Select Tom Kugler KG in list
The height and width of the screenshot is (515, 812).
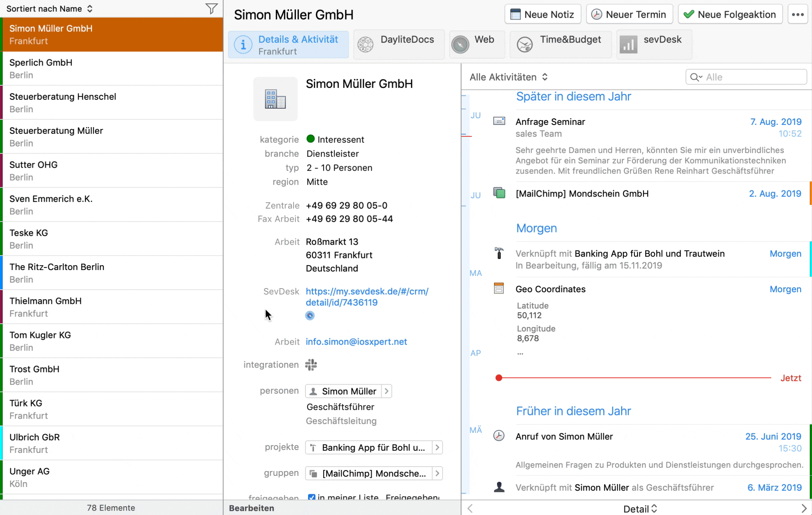(112, 341)
